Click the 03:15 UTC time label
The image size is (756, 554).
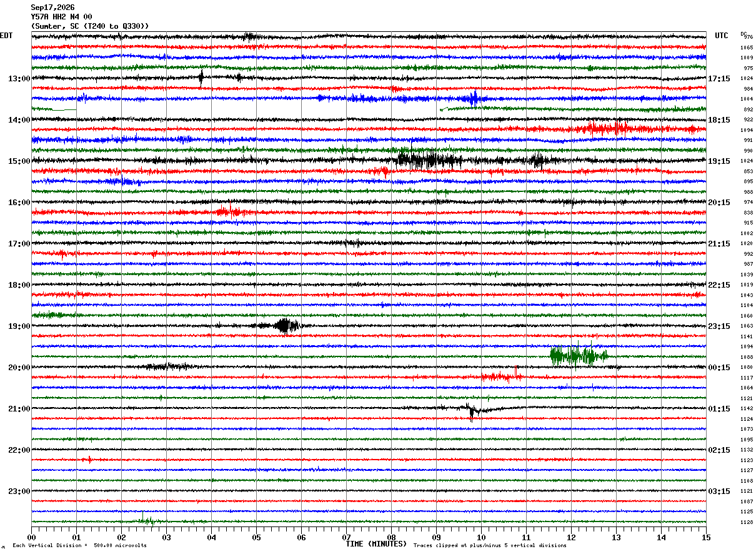[x=719, y=491]
